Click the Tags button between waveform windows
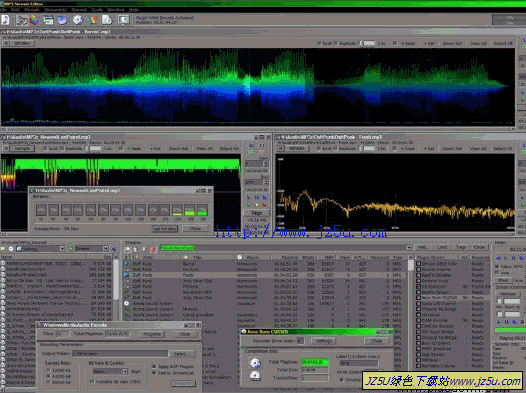The height and width of the screenshot is (393, 526). click(256, 213)
